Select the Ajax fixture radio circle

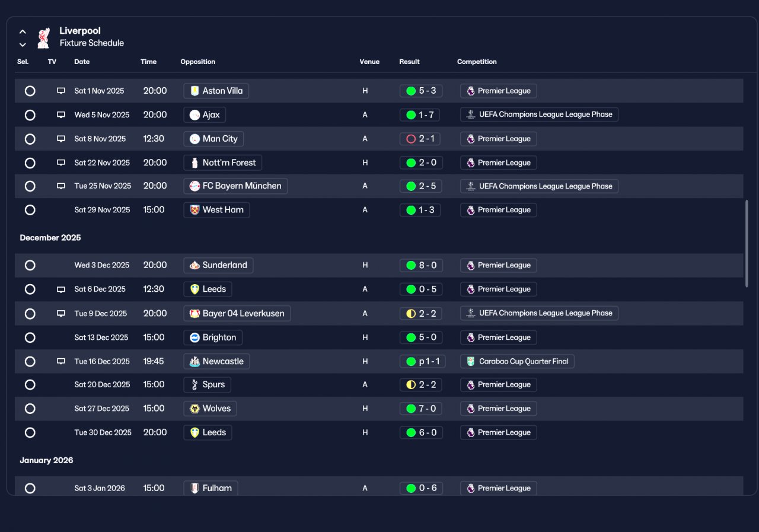(30, 114)
